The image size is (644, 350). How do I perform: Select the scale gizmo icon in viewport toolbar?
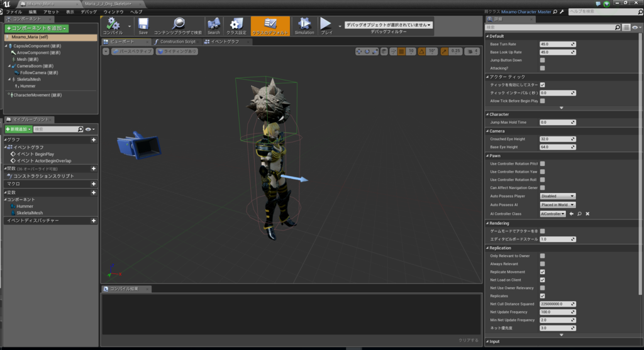click(375, 52)
